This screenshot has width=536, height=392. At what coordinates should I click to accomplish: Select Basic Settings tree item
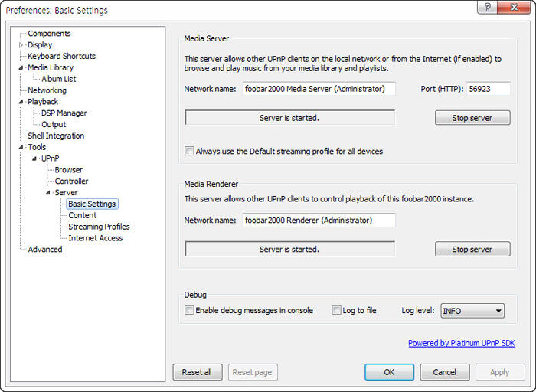[x=92, y=204]
